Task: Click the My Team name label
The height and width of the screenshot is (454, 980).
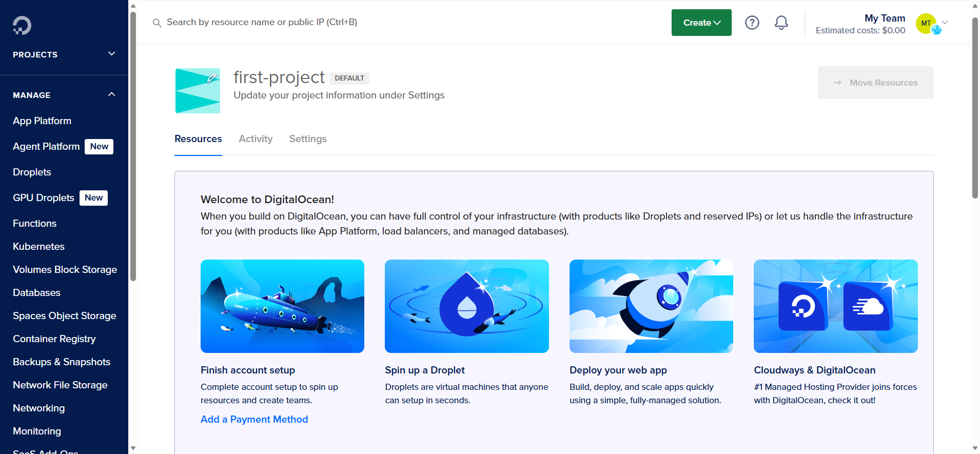Action: click(x=885, y=18)
